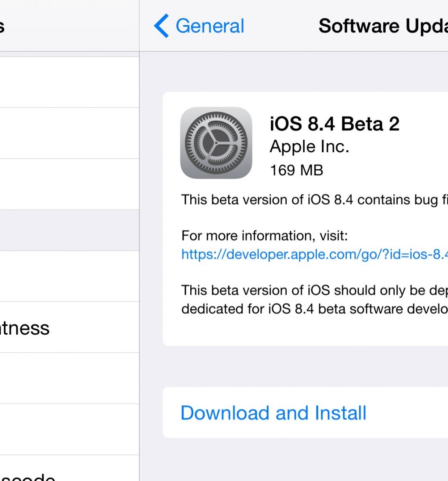Screen dimensions: 448x481
Task: Select sidebar row directly above Passcode
Action: 69,429
